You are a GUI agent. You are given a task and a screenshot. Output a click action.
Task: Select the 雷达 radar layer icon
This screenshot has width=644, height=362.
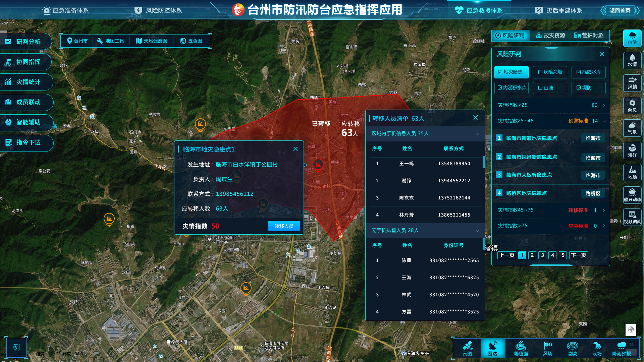click(492, 348)
